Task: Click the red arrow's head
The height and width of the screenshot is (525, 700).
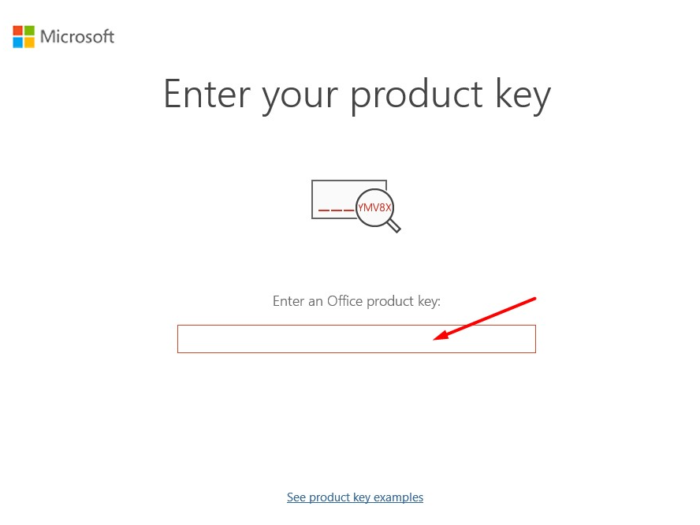Action: coord(441,337)
